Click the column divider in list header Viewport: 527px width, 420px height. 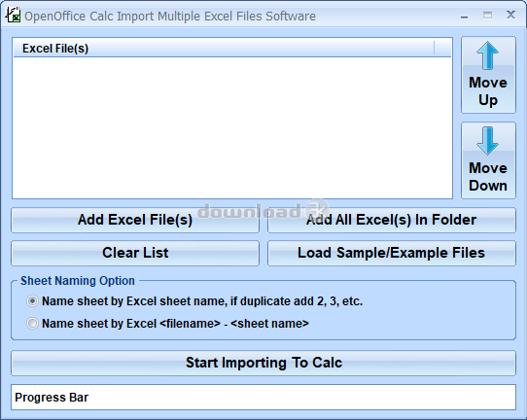pyautogui.click(x=435, y=48)
